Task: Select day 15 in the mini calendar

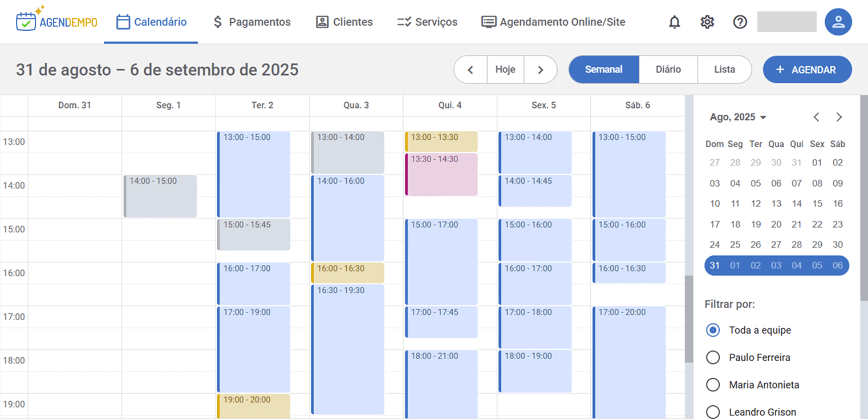Action: [x=817, y=203]
